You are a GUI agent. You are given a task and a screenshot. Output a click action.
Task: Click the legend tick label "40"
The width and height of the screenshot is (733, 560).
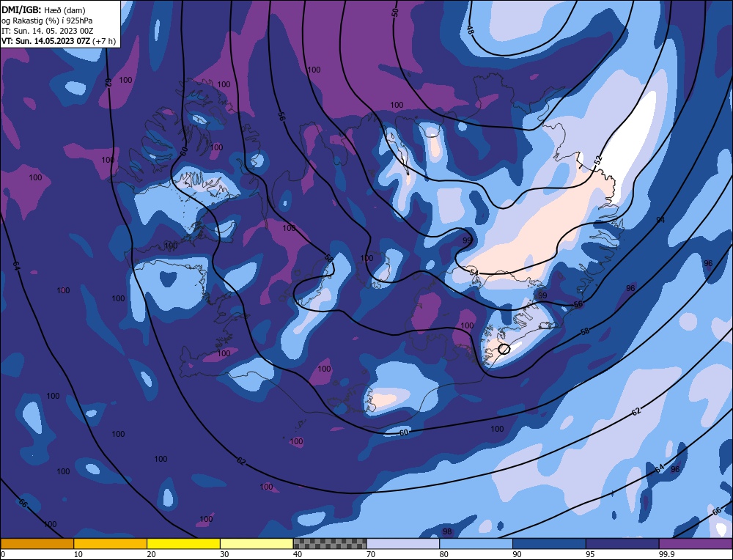pos(298,554)
